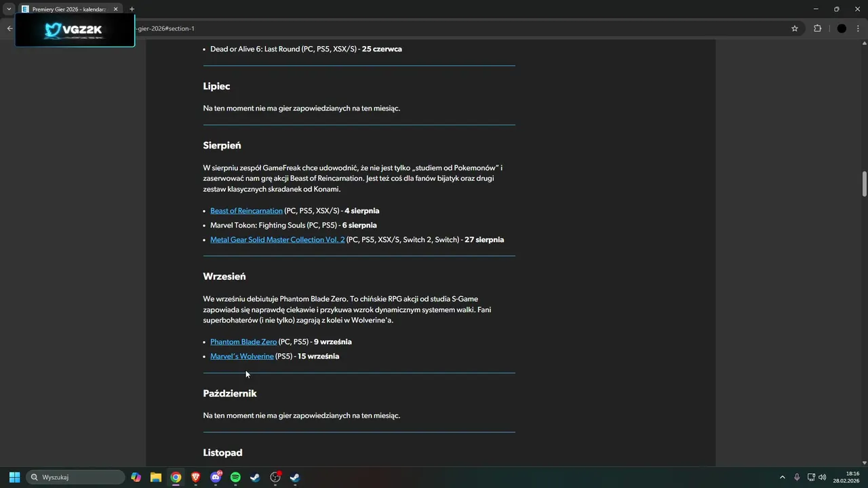Open Chrome's three-dot menu

coord(859,28)
